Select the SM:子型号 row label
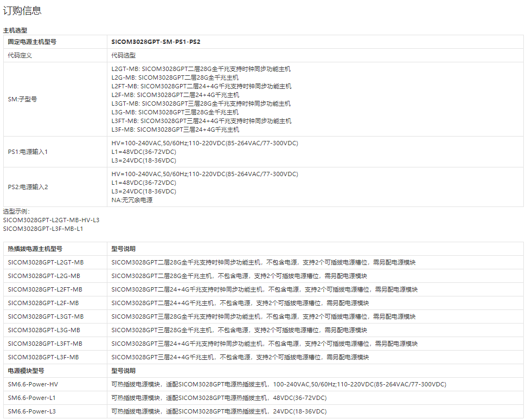 pos(22,99)
